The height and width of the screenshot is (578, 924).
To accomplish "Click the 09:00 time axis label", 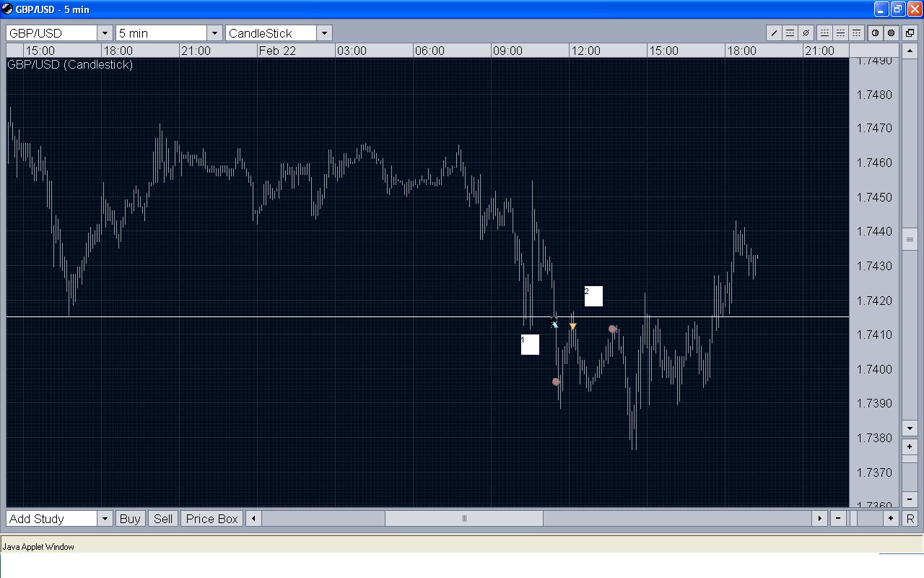I will click(x=507, y=51).
